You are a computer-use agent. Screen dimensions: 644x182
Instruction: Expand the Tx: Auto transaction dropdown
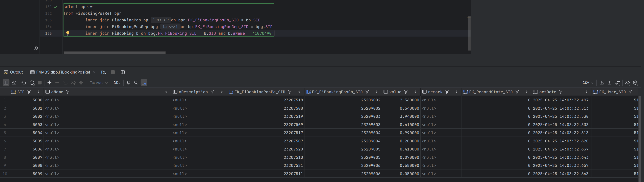coord(99,83)
